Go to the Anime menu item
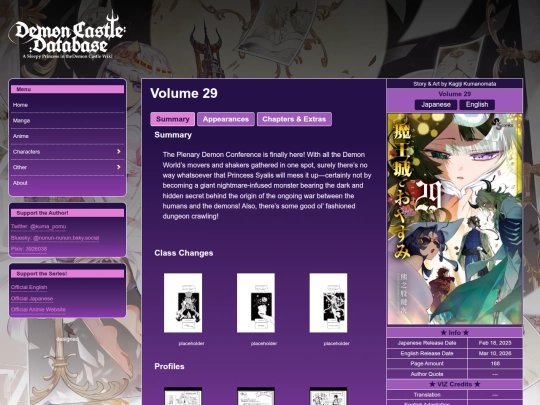 point(67,136)
